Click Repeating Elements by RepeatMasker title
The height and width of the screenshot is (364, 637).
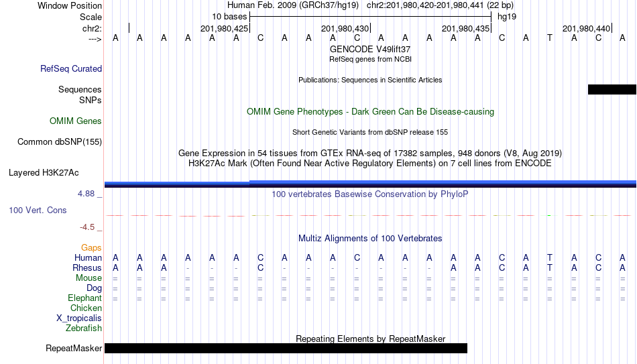click(x=370, y=339)
